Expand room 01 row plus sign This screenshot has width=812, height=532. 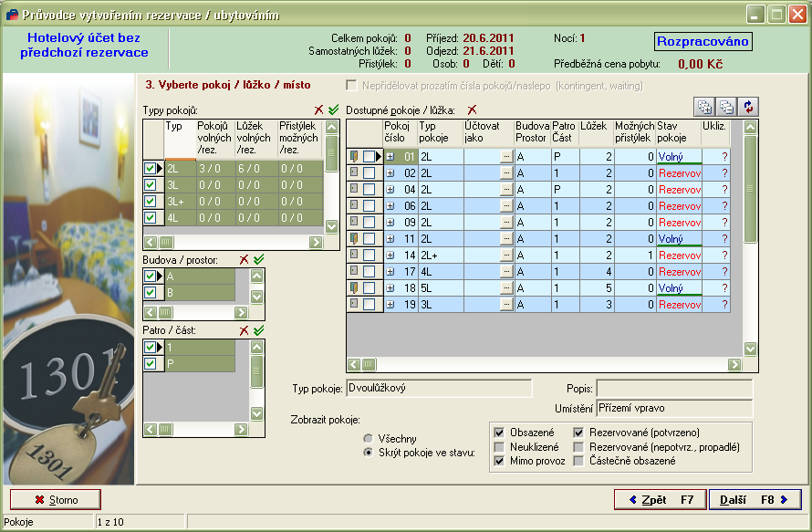pyautogui.click(x=390, y=156)
